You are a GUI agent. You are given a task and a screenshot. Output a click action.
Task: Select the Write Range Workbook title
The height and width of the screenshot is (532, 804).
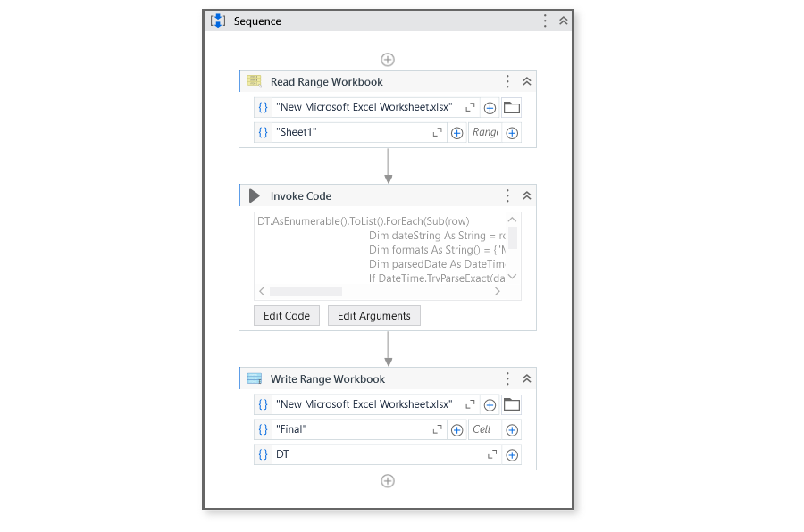[x=328, y=379]
